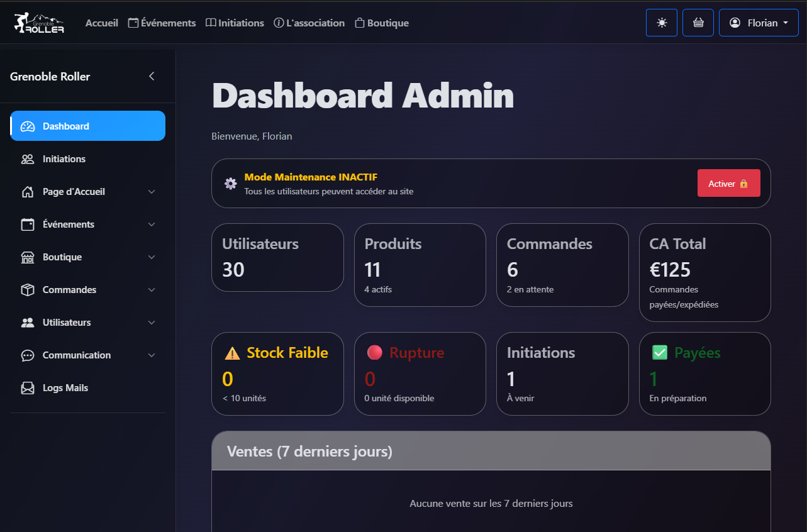This screenshot has width=807, height=532.
Task: Open Boutique link in the top navbar
Action: tap(382, 23)
